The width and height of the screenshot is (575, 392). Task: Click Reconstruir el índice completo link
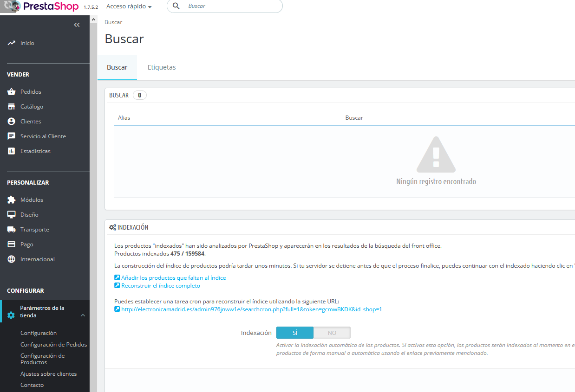pos(161,286)
